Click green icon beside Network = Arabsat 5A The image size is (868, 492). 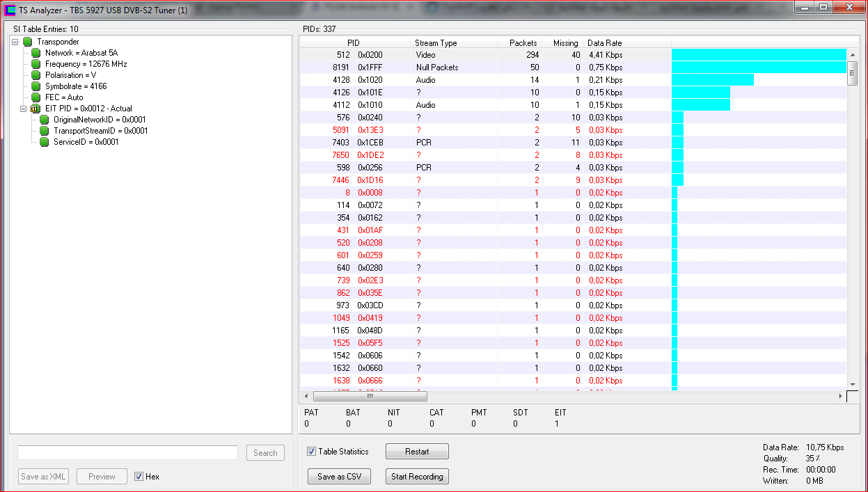pos(36,53)
